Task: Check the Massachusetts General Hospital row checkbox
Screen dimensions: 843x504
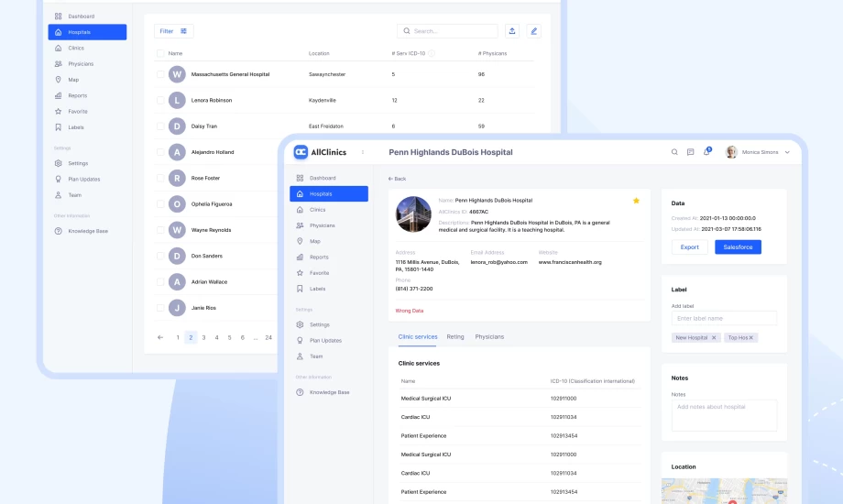Action: coord(160,74)
